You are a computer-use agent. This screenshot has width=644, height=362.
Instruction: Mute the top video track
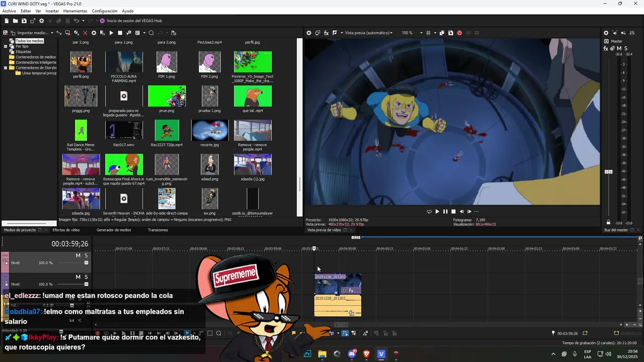click(78, 255)
